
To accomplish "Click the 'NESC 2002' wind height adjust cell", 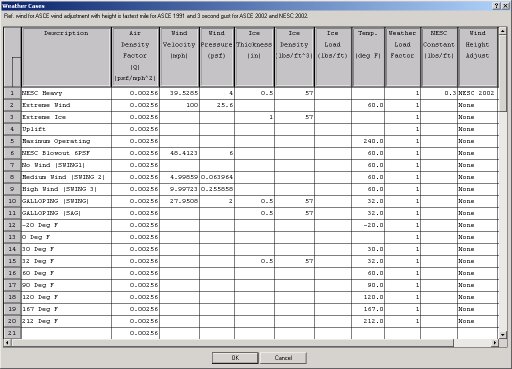I will coord(478,93).
